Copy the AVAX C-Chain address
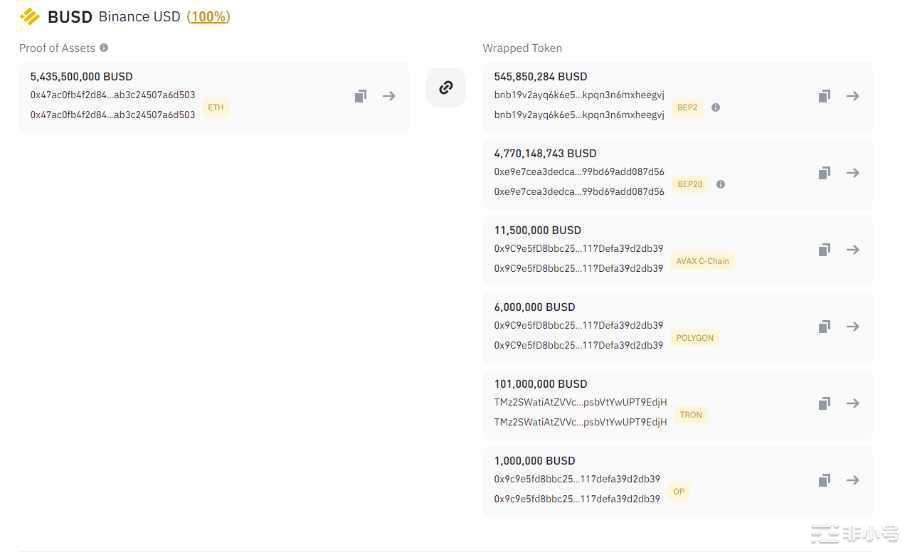The width and height of the screenshot is (907, 552). [x=824, y=250]
